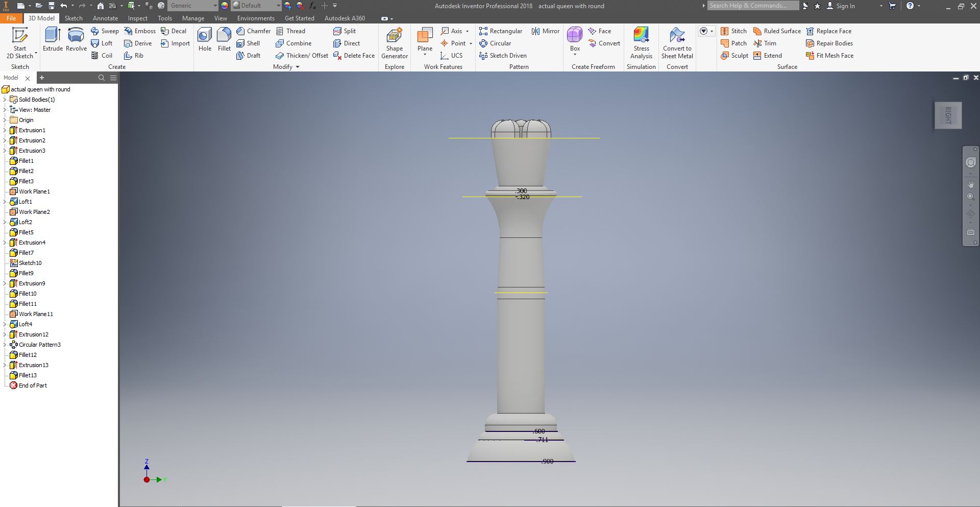The image size is (980, 507).
Task: Click the Search Help & Commands field
Action: (753, 6)
